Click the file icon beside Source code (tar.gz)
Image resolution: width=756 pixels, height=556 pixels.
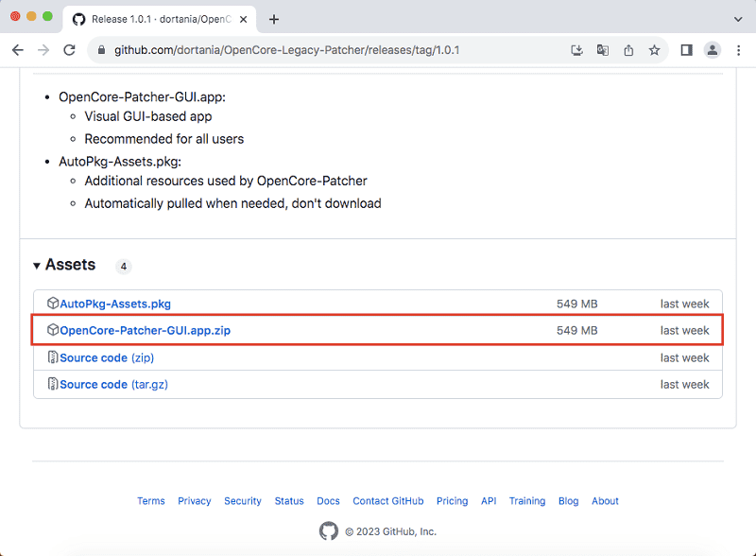(x=53, y=384)
